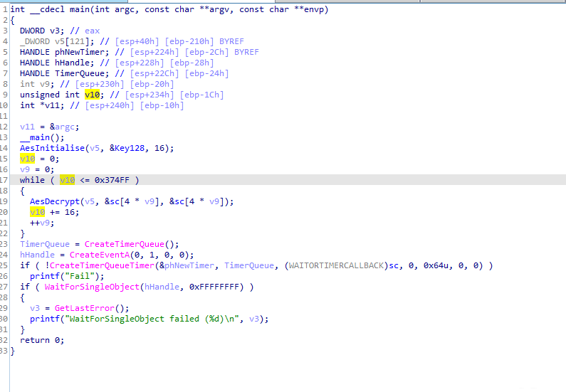Click the argv parameter in signature
The height and width of the screenshot is (392, 566).
click(x=219, y=9)
